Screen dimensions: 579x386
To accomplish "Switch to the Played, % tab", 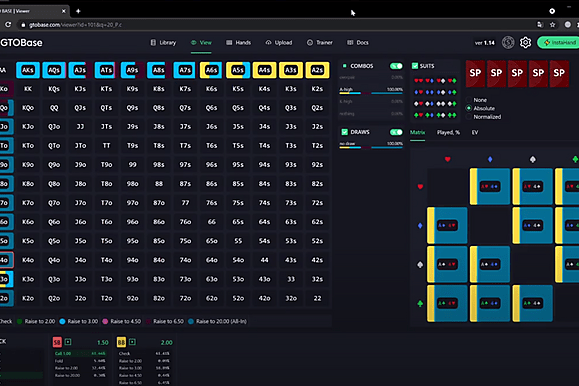I will (x=448, y=132).
